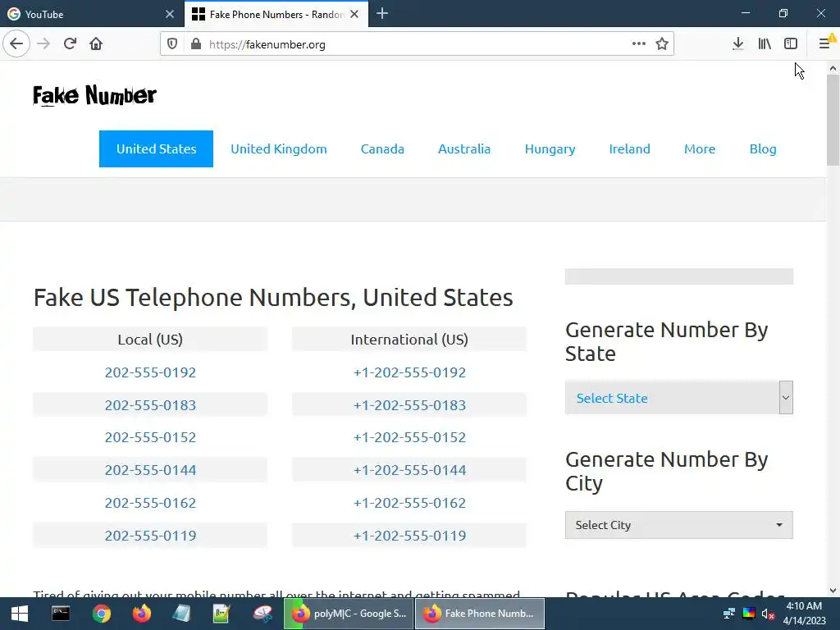Click international number +1-202-555-0144
840x630 pixels.
click(410, 470)
